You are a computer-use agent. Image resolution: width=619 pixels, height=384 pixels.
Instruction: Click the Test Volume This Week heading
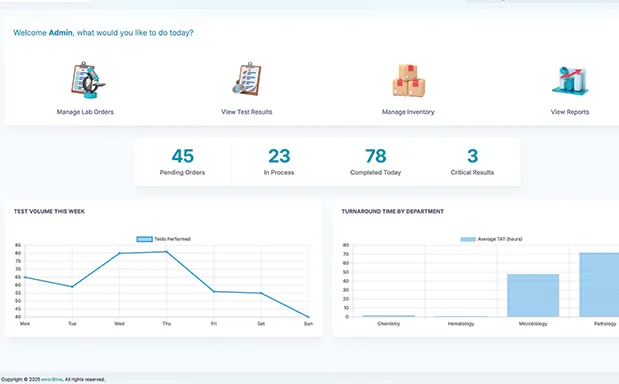pyautogui.click(x=49, y=212)
